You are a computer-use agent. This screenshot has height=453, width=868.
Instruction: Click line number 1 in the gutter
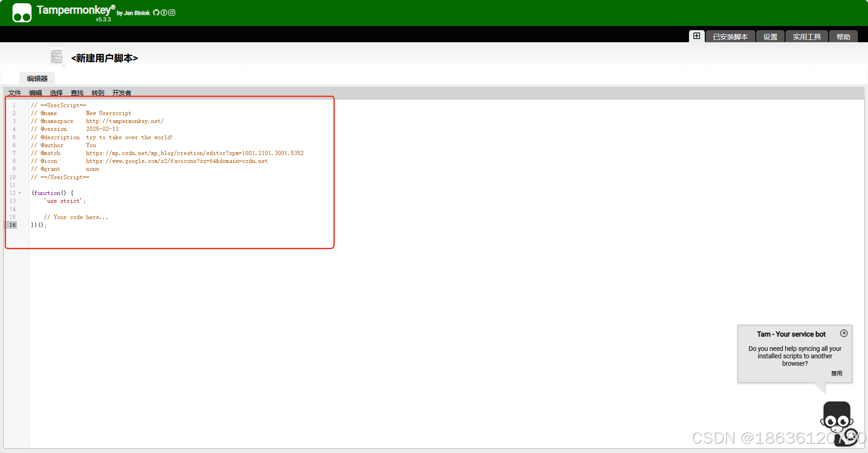[14, 105]
